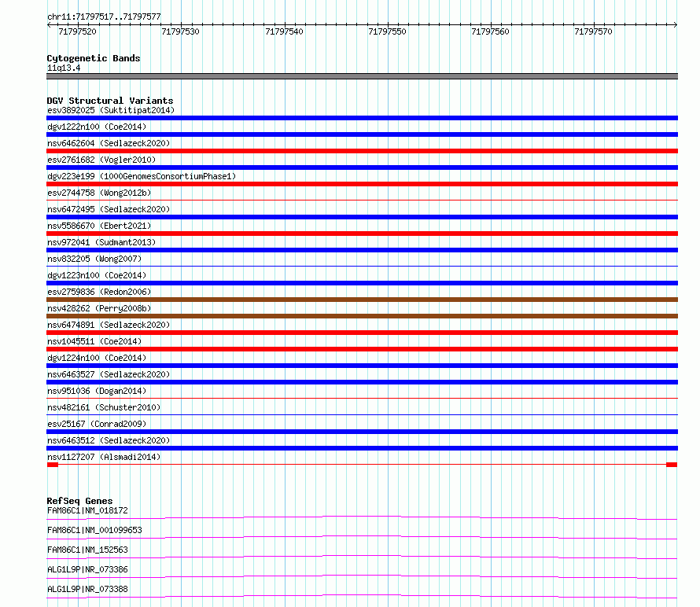
Task: Open variant nsv6463512 (Sedlazeck2020) label
Action: pyautogui.click(x=109, y=440)
